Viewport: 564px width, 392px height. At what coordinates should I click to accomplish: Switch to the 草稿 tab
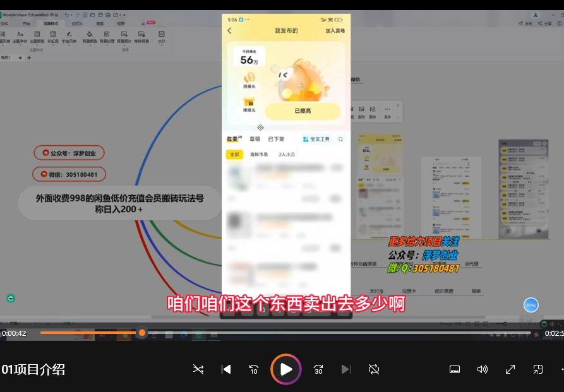(x=255, y=139)
